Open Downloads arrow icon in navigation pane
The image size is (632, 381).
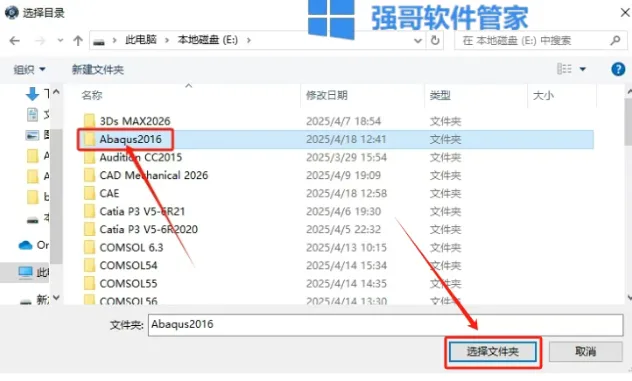point(32,94)
